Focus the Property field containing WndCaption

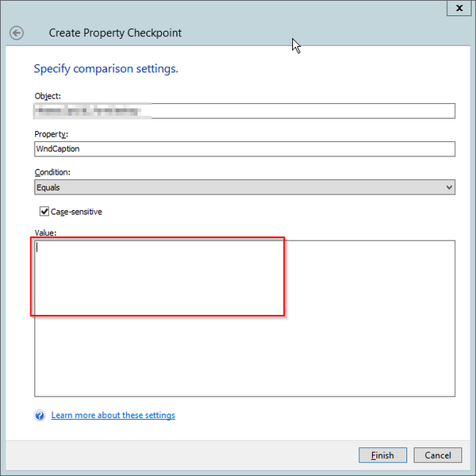244,148
